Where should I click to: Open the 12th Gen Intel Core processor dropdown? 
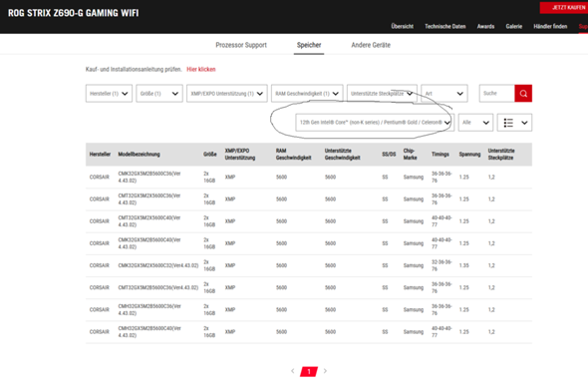(x=375, y=123)
